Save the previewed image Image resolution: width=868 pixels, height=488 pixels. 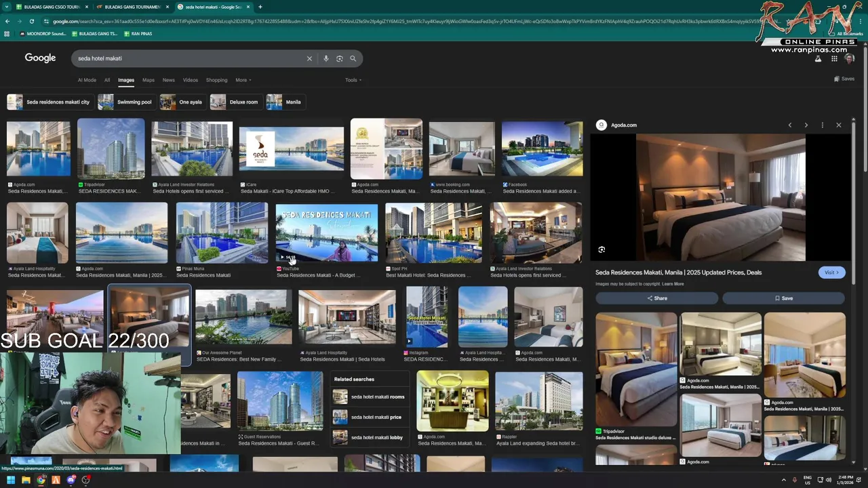click(783, 298)
